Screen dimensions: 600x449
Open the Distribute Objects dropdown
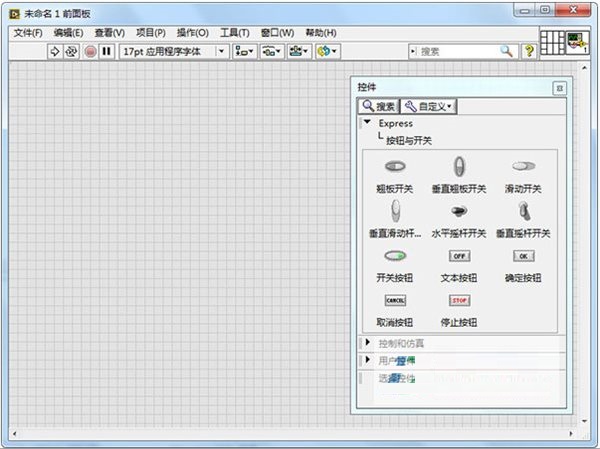pyautogui.click(x=272, y=51)
